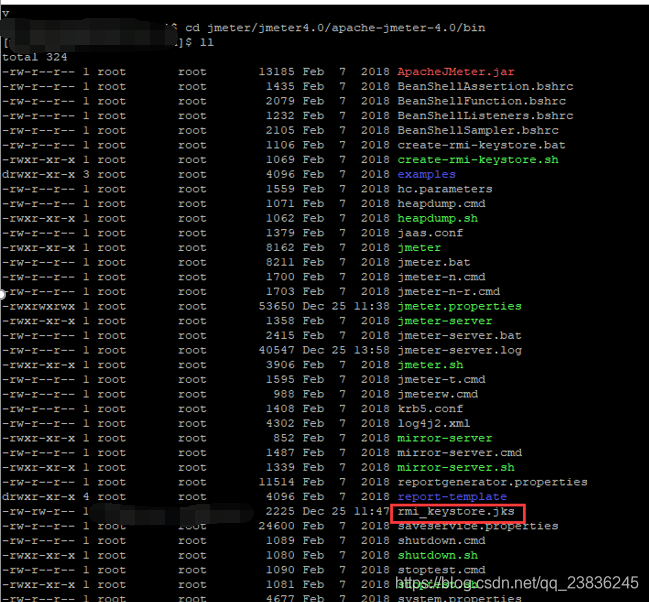Click file size 24600 of saveservice.properties
This screenshot has width=649, height=602.
[x=276, y=526]
